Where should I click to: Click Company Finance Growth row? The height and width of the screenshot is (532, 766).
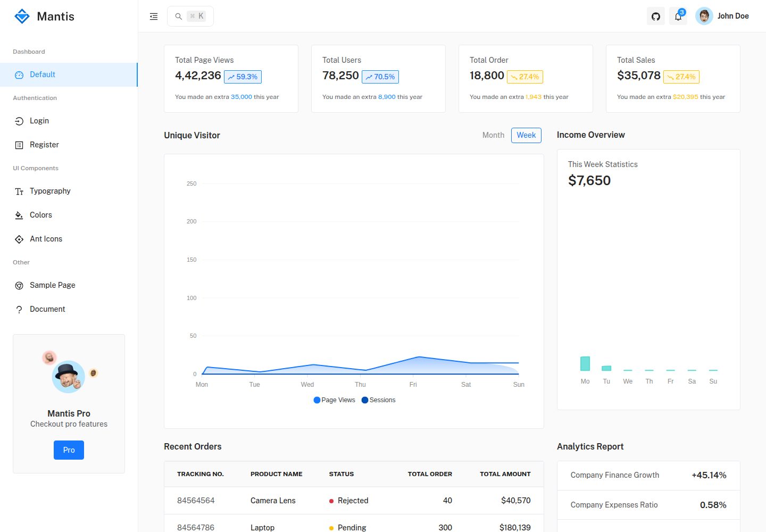[x=648, y=476]
